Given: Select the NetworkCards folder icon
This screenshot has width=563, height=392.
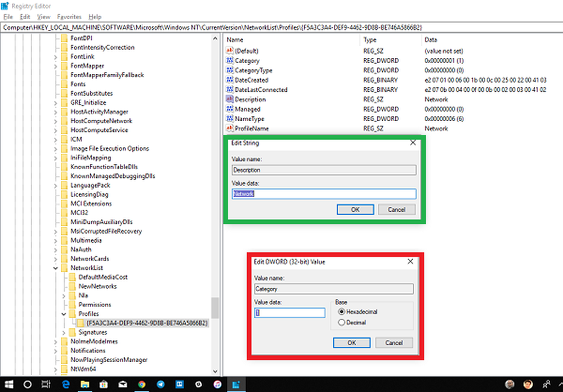Looking at the screenshot, I should pyautogui.click(x=64, y=259).
